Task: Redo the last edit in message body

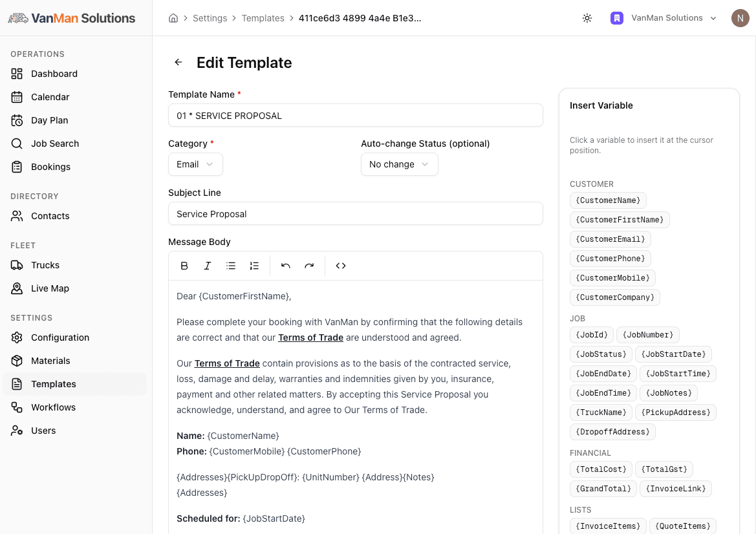Action: [309, 266]
